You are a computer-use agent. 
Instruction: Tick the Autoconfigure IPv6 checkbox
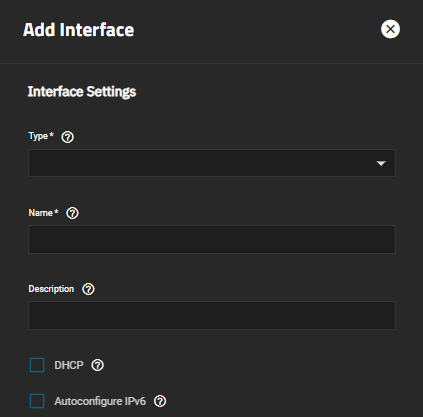point(37,401)
